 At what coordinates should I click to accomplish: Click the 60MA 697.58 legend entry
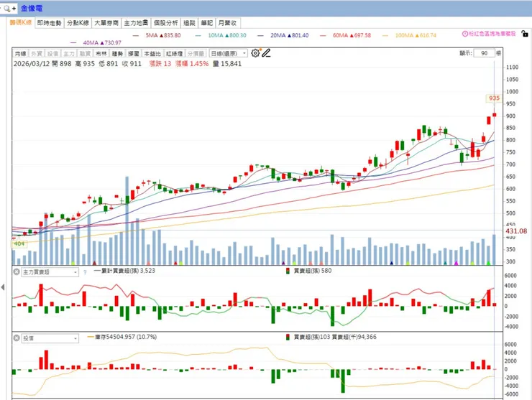click(x=346, y=35)
